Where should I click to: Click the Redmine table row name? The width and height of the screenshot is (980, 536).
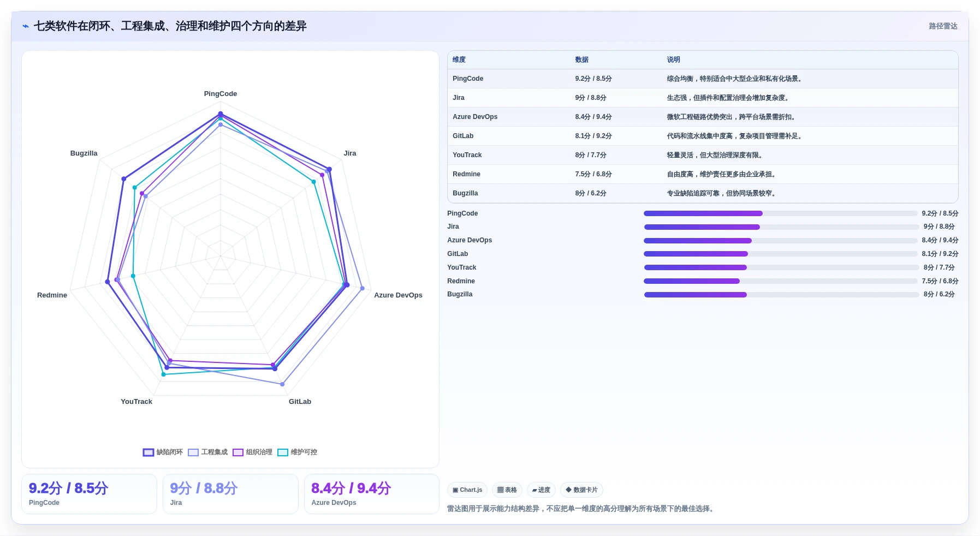click(x=466, y=174)
